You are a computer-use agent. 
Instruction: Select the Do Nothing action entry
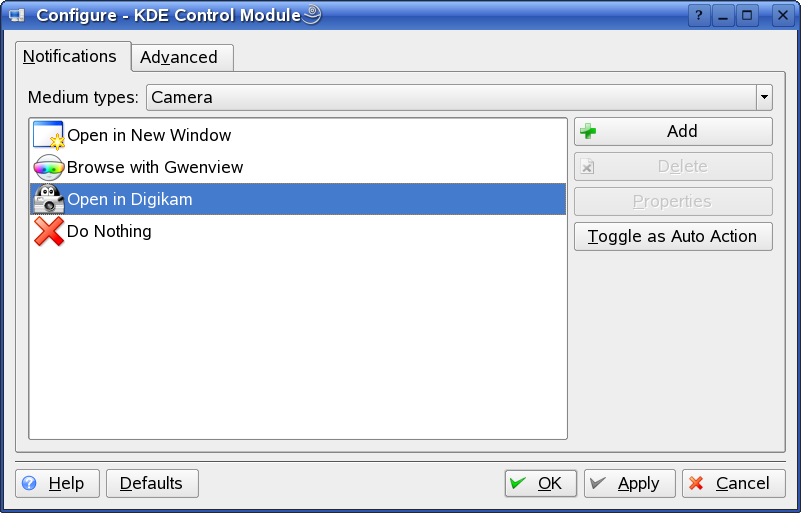tap(109, 231)
